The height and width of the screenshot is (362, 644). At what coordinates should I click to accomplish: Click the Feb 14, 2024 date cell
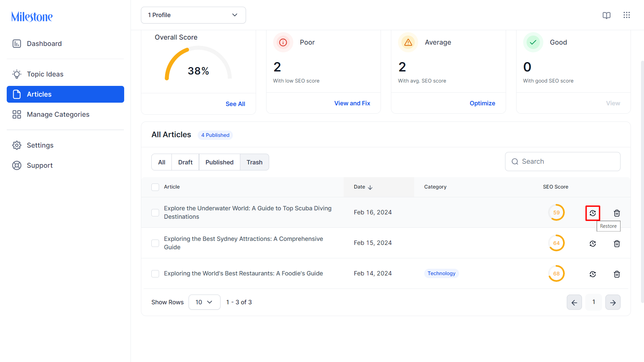pos(373,273)
